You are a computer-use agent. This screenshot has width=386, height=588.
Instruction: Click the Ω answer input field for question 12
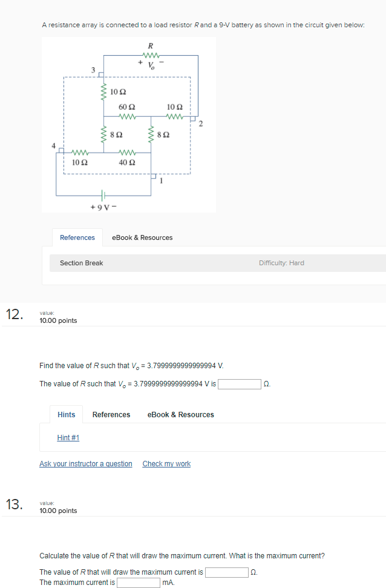coord(240,383)
